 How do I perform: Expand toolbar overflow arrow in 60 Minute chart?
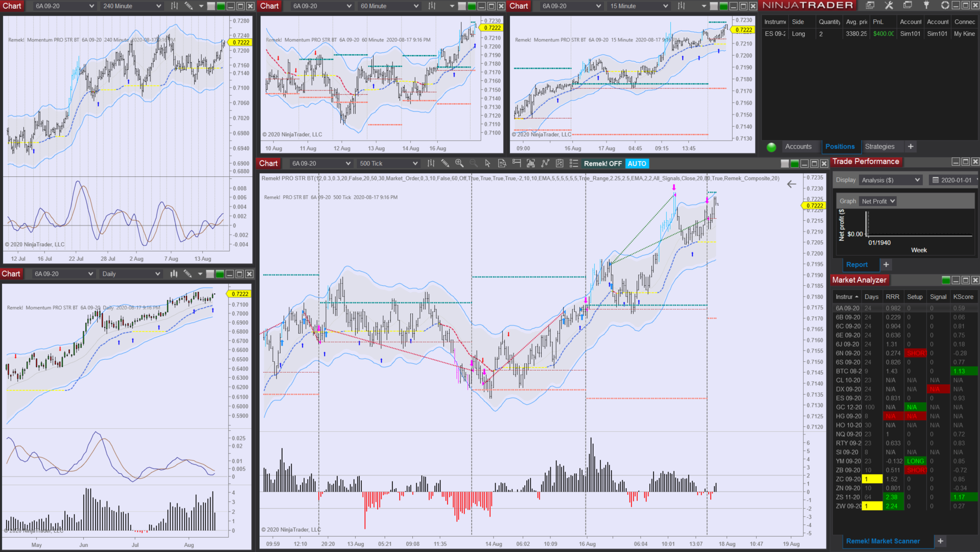pos(452,6)
